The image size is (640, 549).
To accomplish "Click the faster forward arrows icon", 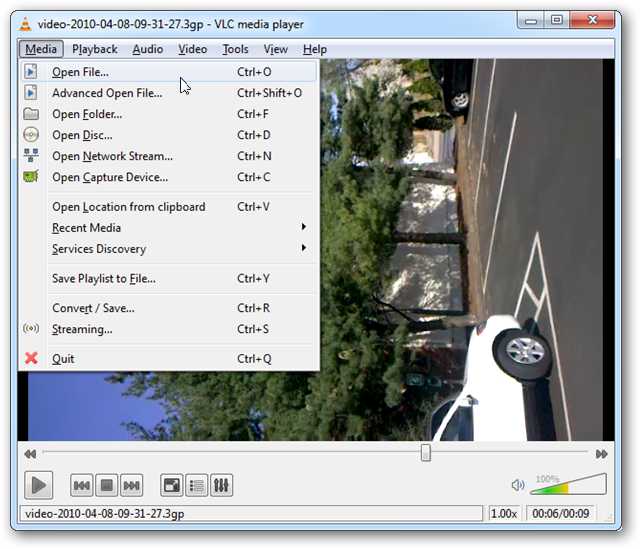I will pyautogui.click(x=601, y=454).
